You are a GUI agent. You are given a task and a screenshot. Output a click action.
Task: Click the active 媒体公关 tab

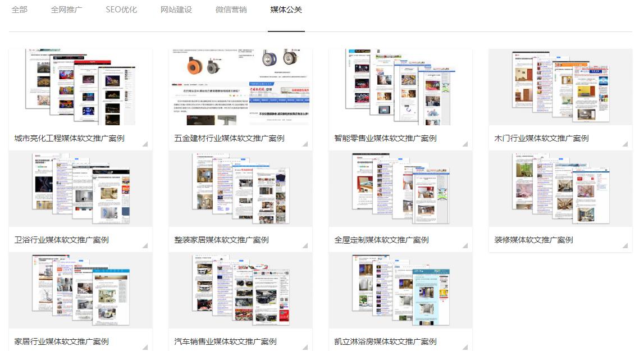286,9
